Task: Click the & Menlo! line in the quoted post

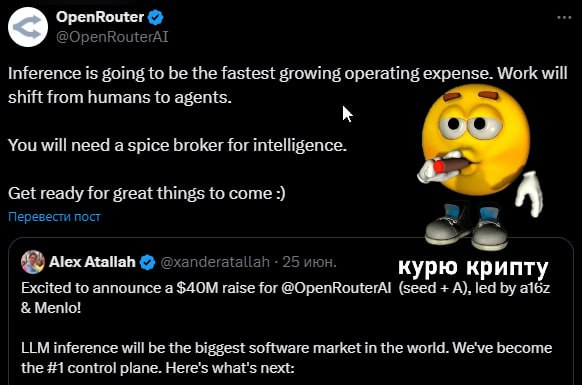Action: point(51,308)
